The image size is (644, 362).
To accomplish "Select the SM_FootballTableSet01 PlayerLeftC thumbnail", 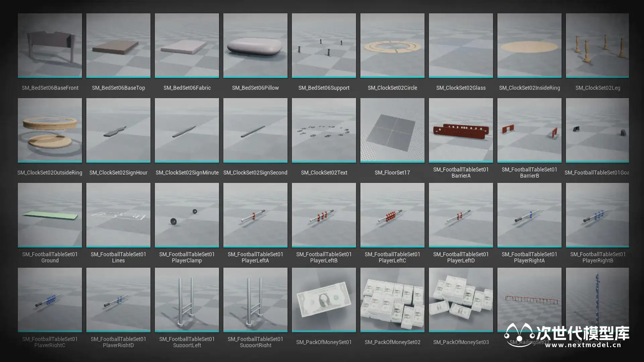I will [392, 215].
